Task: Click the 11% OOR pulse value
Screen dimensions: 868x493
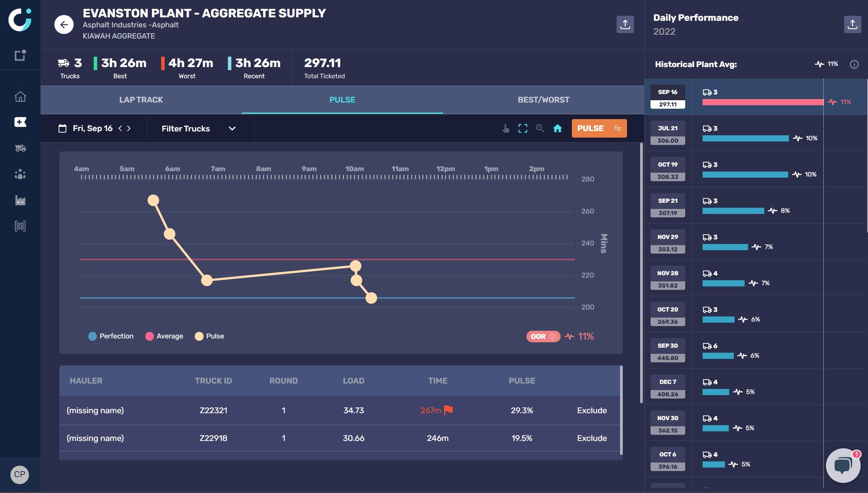Action: pyautogui.click(x=586, y=337)
